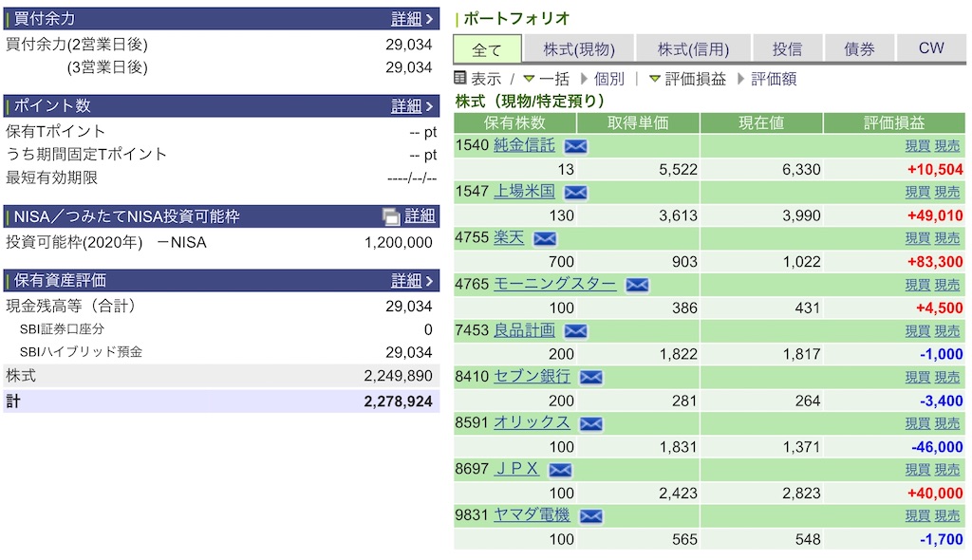
Task: Select the 評価損益 display option
Action: (x=687, y=79)
